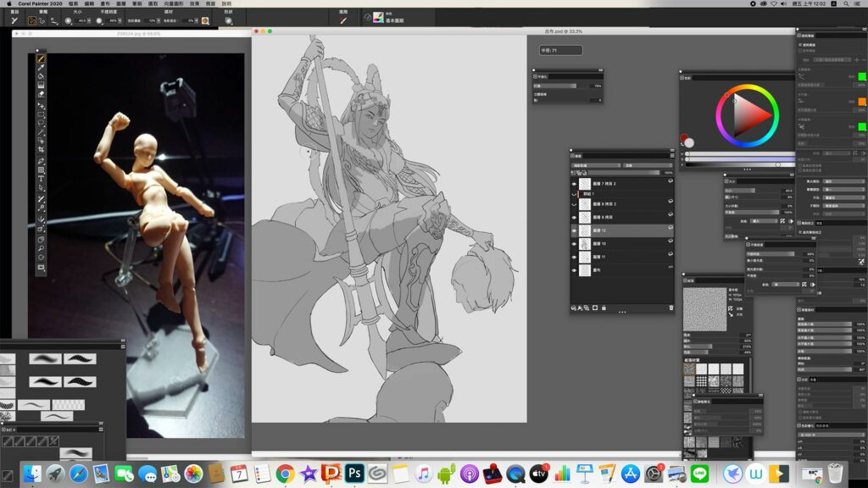Hide layer 12 using its eye icon
Image resolution: width=868 pixels, height=488 pixels.
[x=574, y=230]
